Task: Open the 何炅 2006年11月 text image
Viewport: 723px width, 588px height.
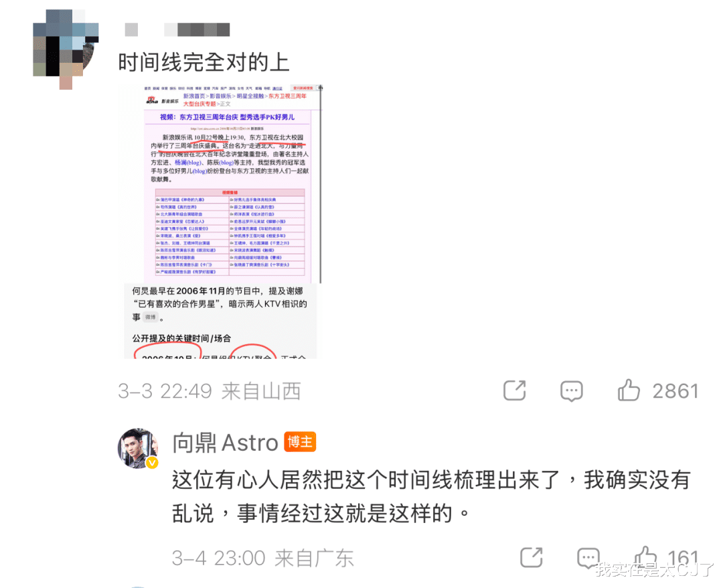Action: (x=220, y=321)
